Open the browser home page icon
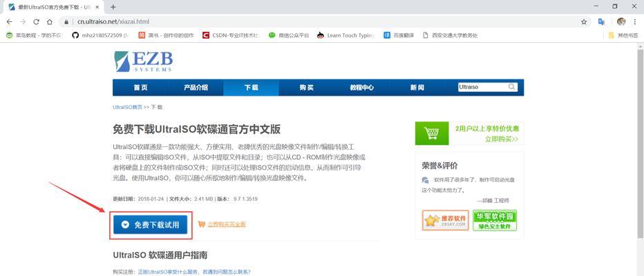The width and height of the screenshot is (644, 276). (49, 22)
